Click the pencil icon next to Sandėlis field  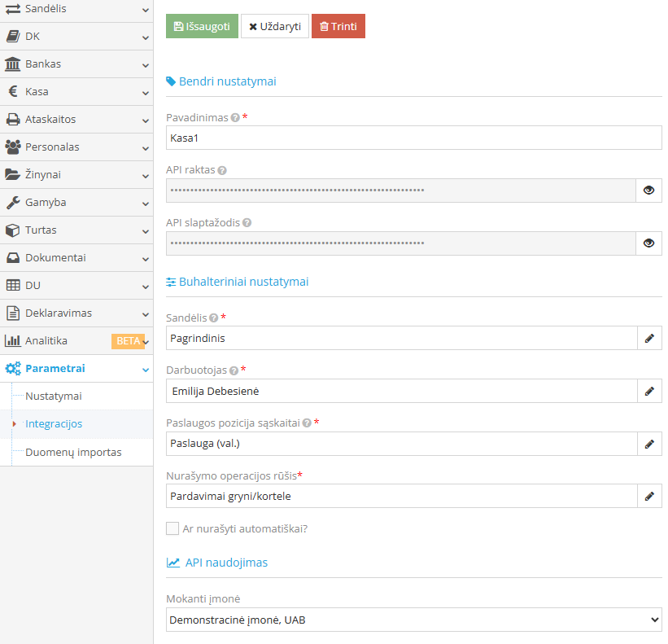649,338
